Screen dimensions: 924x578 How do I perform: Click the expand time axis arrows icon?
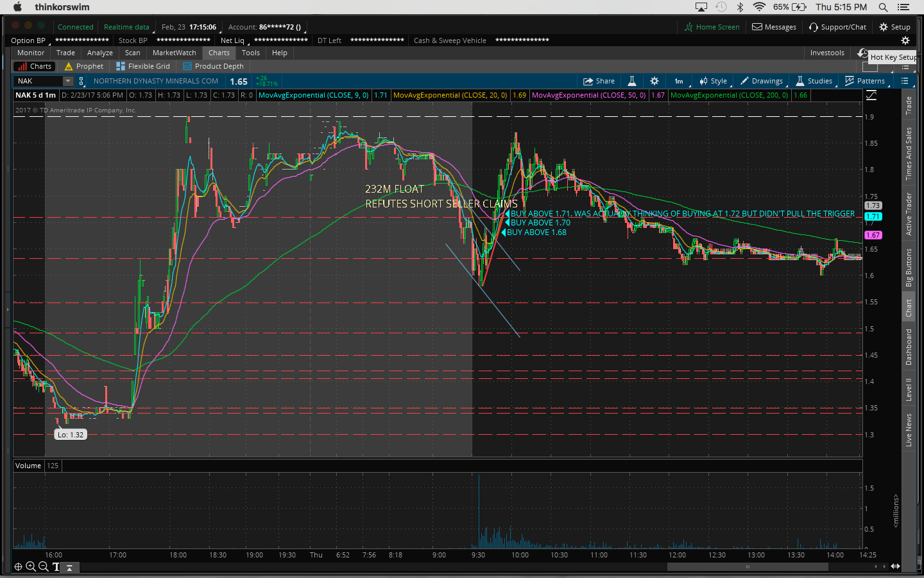click(x=894, y=566)
